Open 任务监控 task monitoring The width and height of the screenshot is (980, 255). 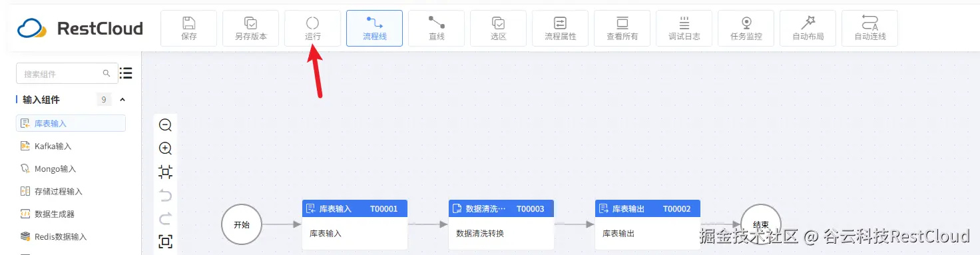click(x=746, y=29)
